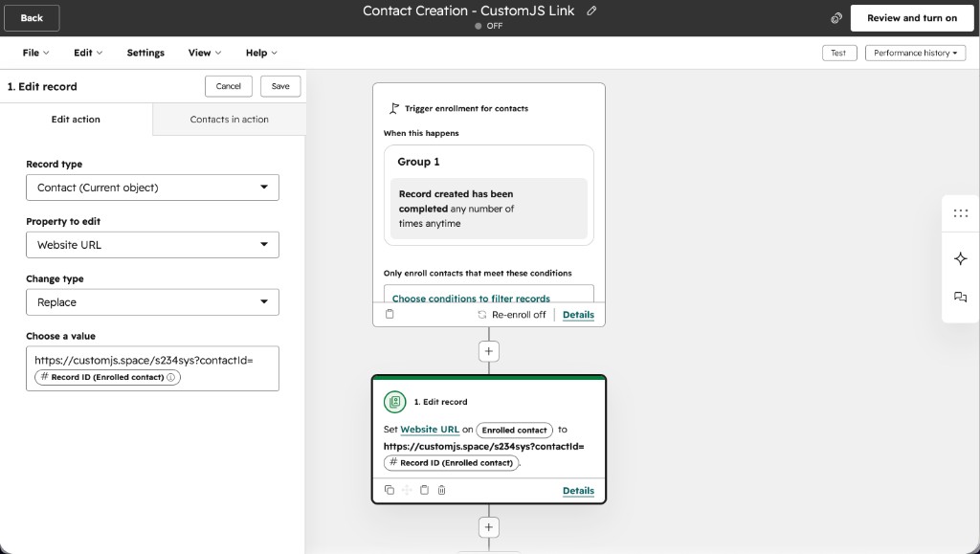Click the link icon beside Review button
The width and height of the screenshot is (980, 554).
click(x=836, y=18)
